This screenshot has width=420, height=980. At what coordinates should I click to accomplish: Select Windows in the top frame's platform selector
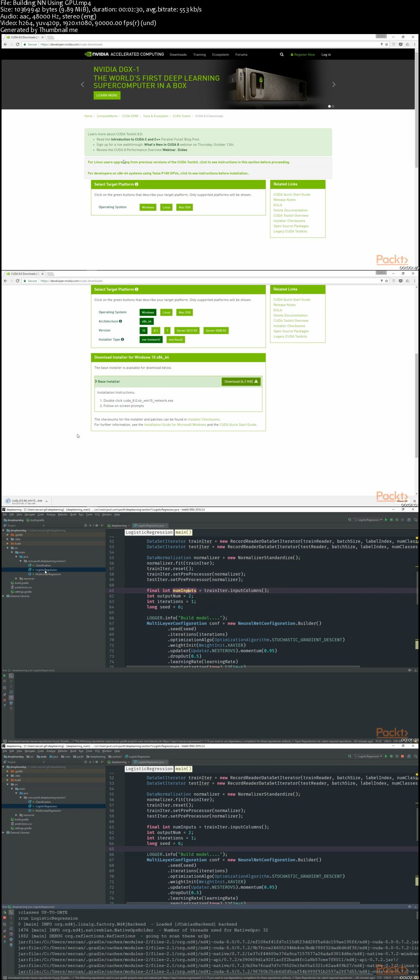click(x=148, y=207)
